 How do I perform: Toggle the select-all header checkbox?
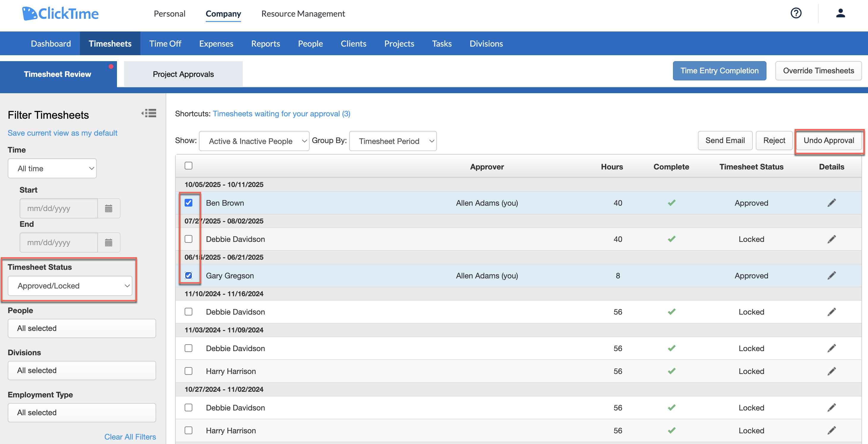point(189,166)
